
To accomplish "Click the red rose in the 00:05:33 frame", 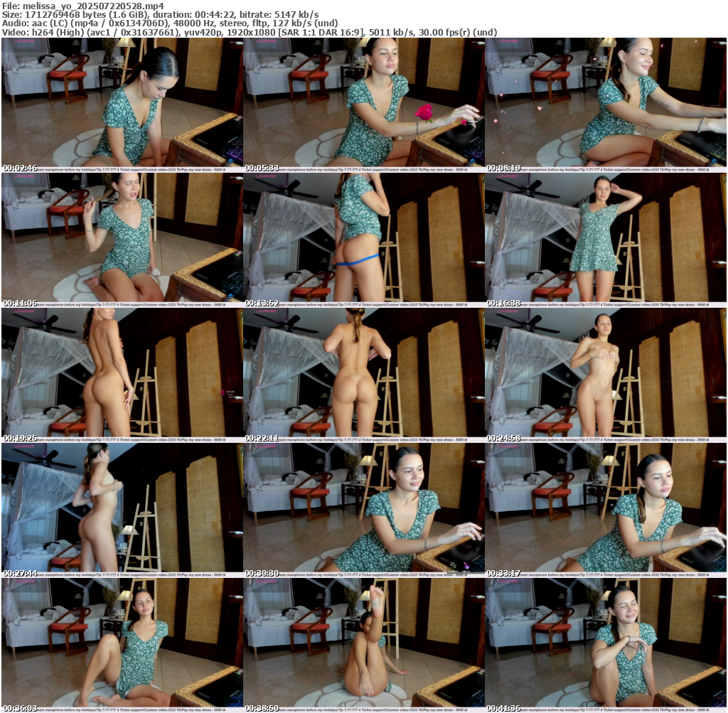I will [x=424, y=112].
